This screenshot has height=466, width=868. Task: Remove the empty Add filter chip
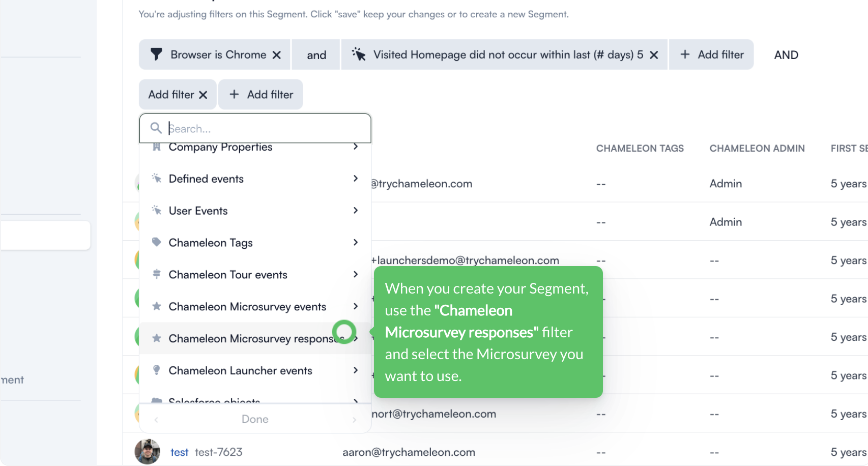pyautogui.click(x=203, y=95)
